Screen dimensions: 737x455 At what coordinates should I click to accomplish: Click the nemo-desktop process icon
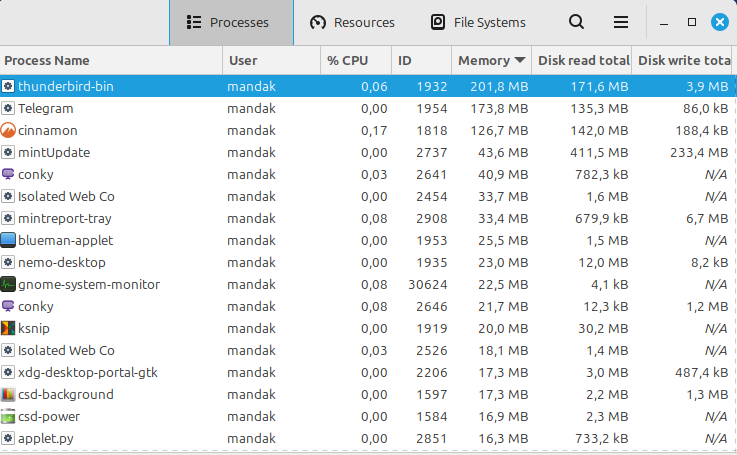tap(8, 262)
